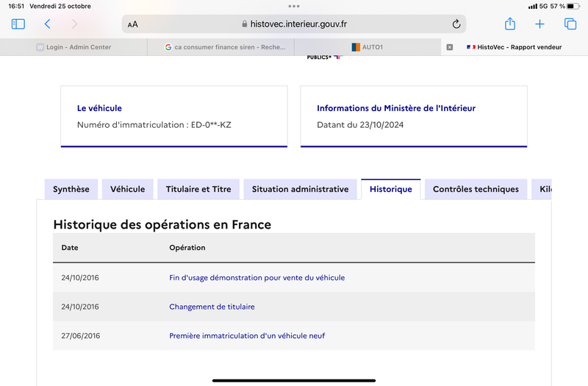Select the HistoVec - Rapport vendeur tab
The height and width of the screenshot is (386, 588).
click(514, 47)
